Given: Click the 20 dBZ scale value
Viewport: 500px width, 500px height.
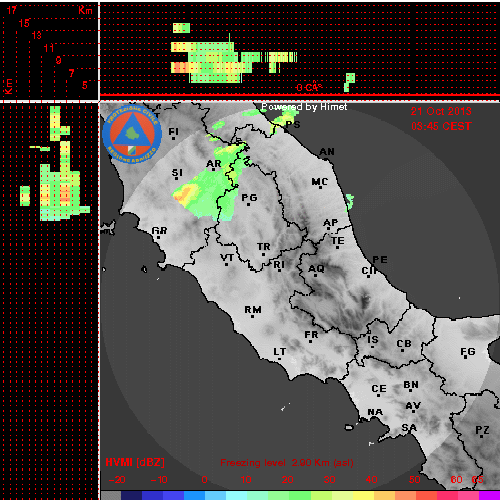Looking at the screenshot, I should click(287, 480).
